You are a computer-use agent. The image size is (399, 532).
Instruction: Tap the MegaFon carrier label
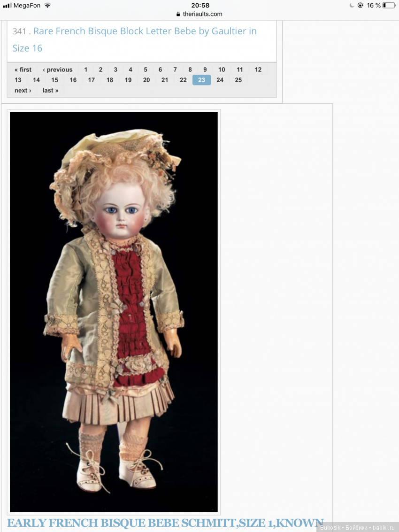(27, 6)
